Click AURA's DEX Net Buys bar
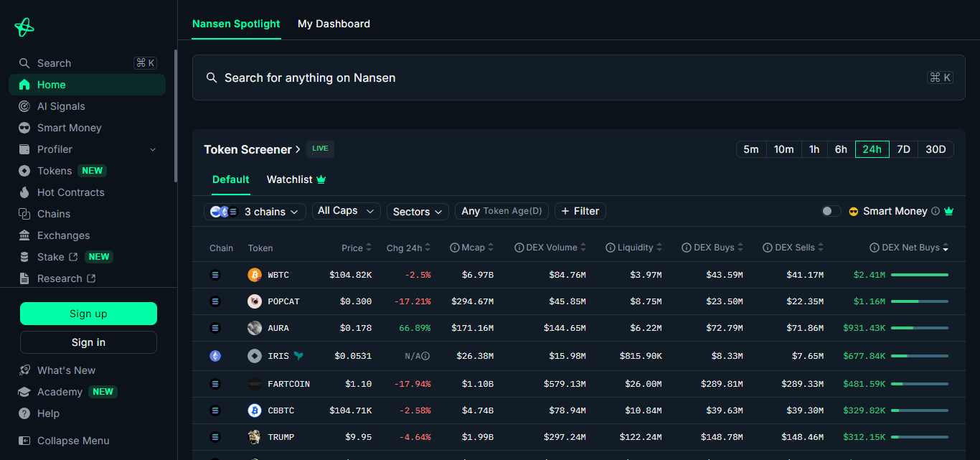 click(x=920, y=328)
